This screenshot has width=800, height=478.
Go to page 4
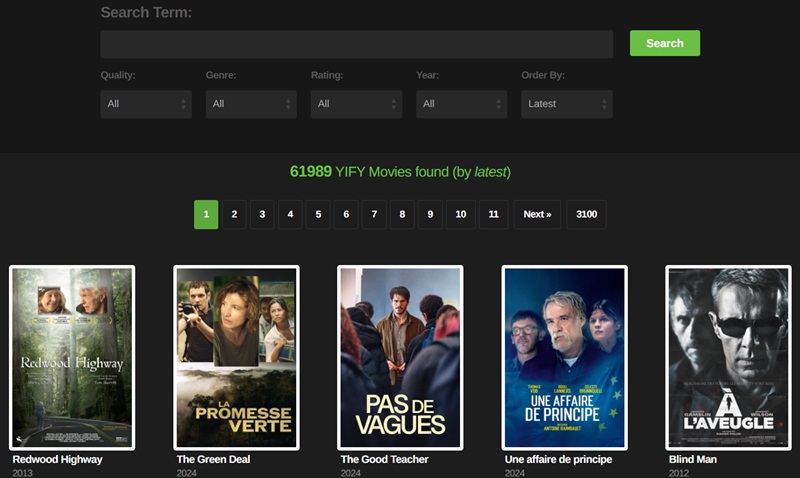[x=290, y=214]
